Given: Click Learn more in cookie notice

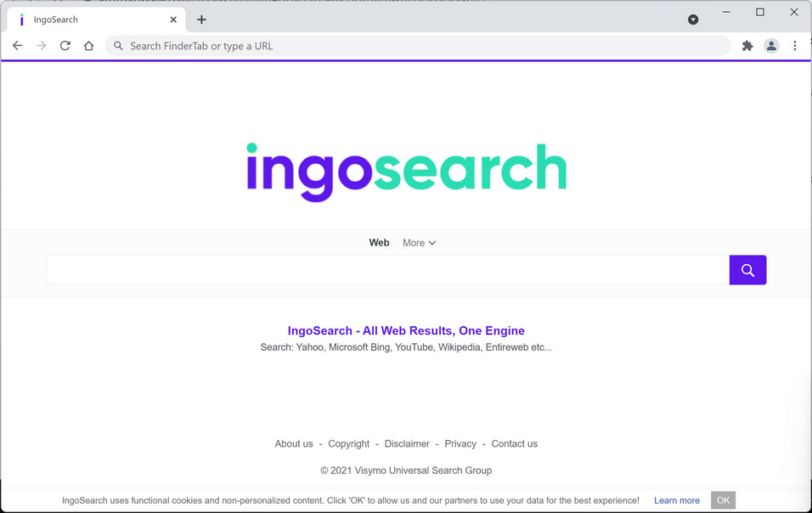Looking at the screenshot, I should click(677, 500).
